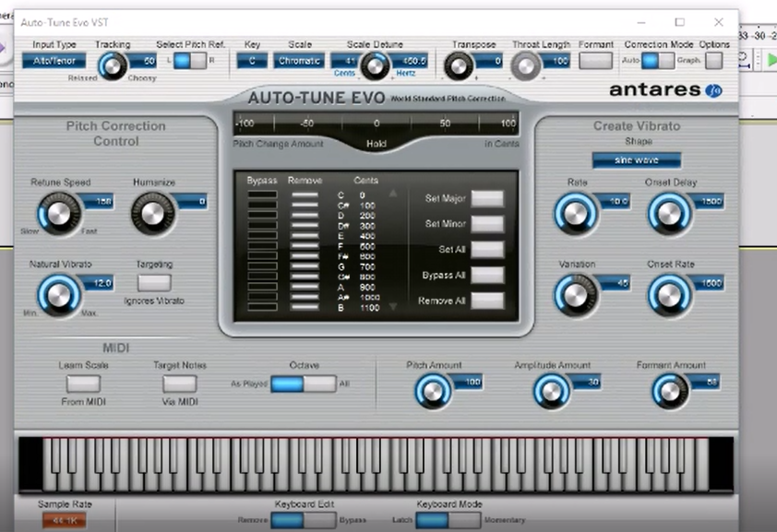Click the Transpose knob
777x532 pixels.
pyautogui.click(x=458, y=65)
